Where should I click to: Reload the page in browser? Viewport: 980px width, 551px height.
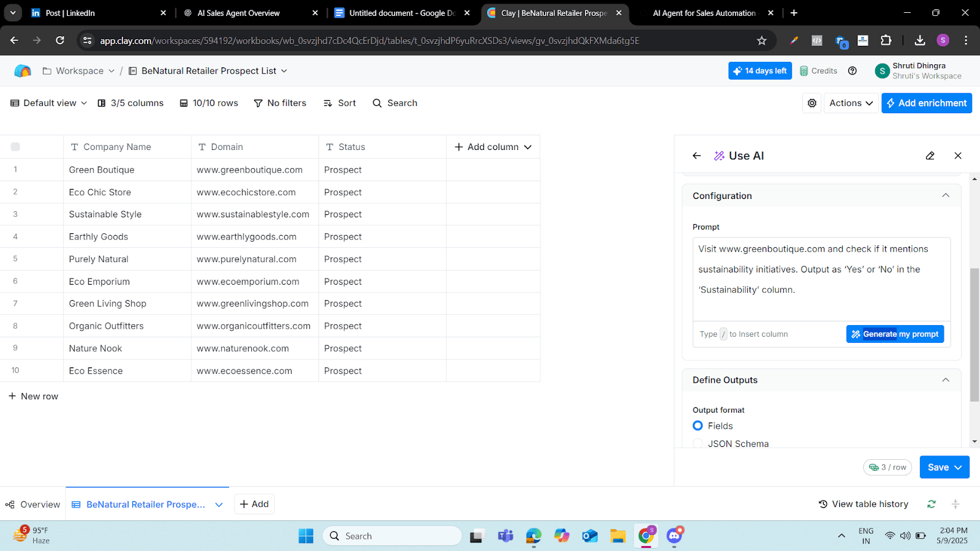[x=60, y=40]
